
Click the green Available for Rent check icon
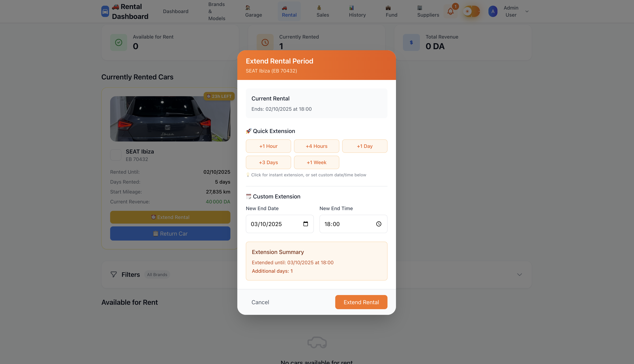(119, 42)
